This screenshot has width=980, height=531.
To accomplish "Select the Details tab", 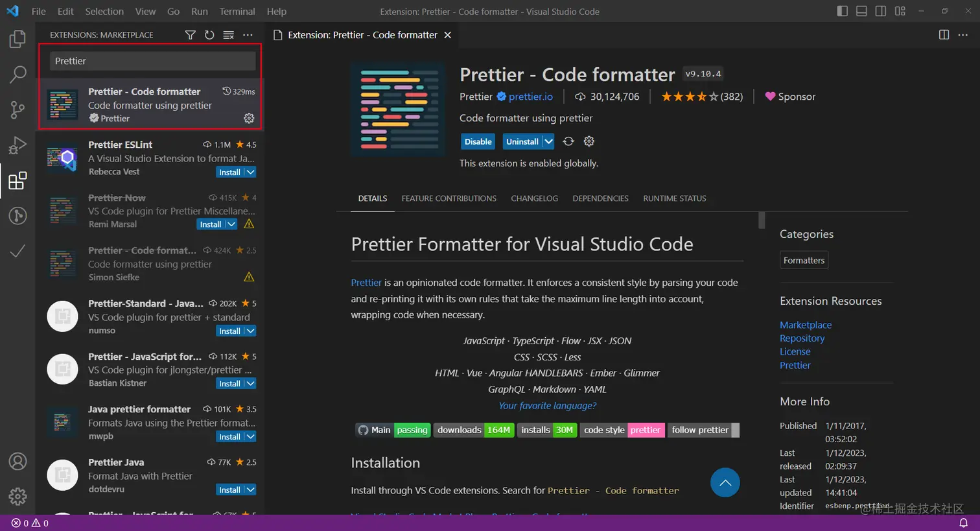I will (373, 198).
